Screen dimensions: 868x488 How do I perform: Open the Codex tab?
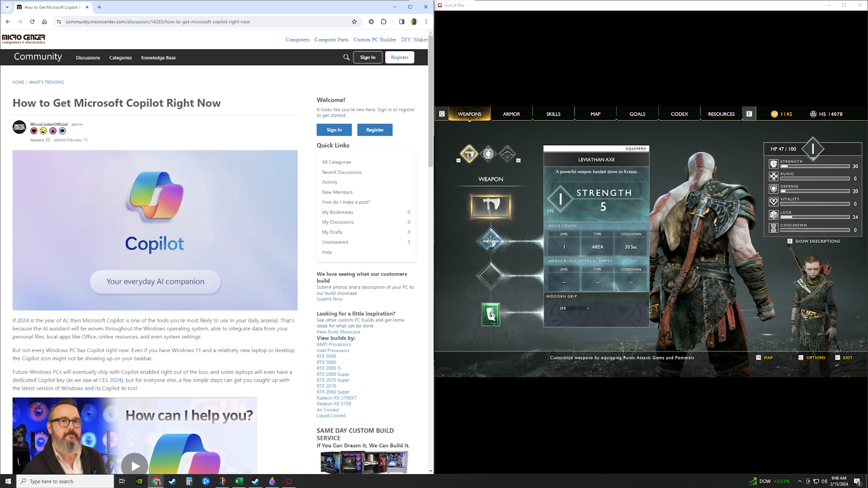point(679,114)
